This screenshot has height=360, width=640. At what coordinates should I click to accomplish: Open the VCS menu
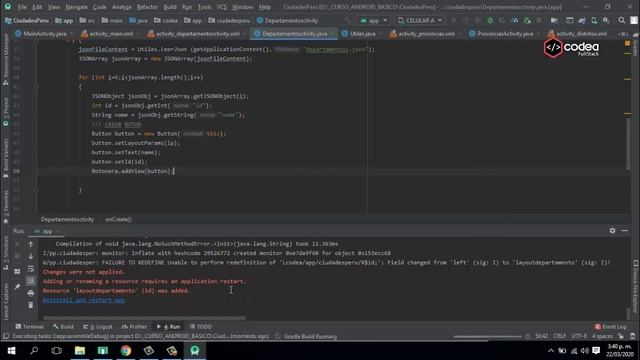222,7
